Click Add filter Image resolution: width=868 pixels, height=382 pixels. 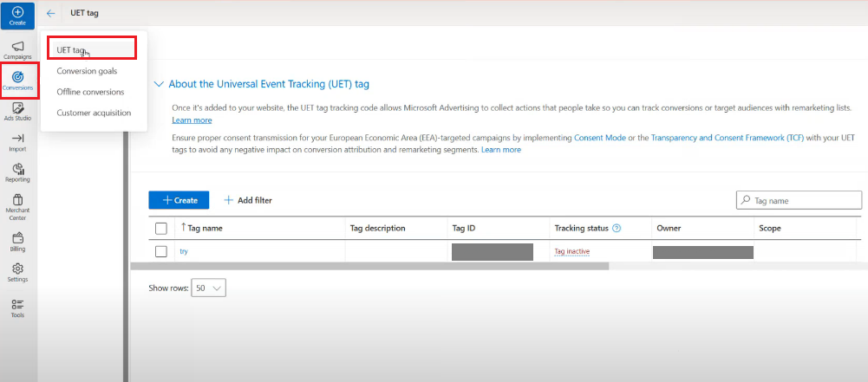[x=248, y=200]
